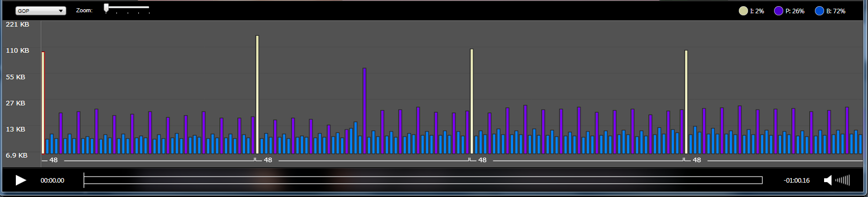Image resolution: width=868 pixels, height=197 pixels.
Task: Click the fourth 48 GOP marker
Action: pyautogui.click(x=697, y=160)
